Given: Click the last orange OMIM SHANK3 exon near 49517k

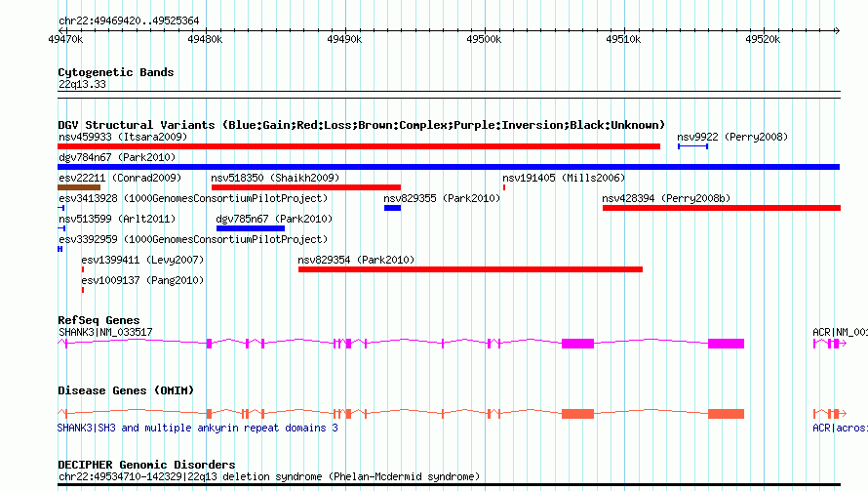Looking at the screenshot, I should tap(727, 414).
